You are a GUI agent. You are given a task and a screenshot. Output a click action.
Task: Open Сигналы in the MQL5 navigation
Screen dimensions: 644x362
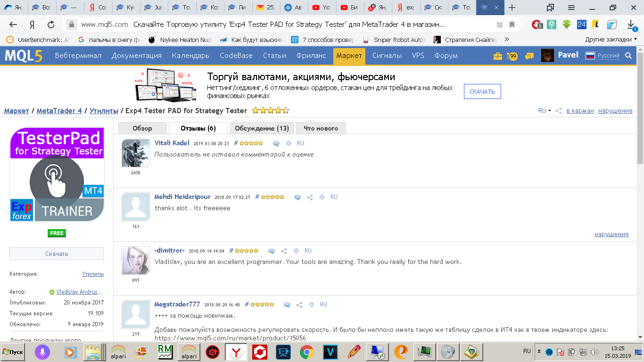[387, 56]
